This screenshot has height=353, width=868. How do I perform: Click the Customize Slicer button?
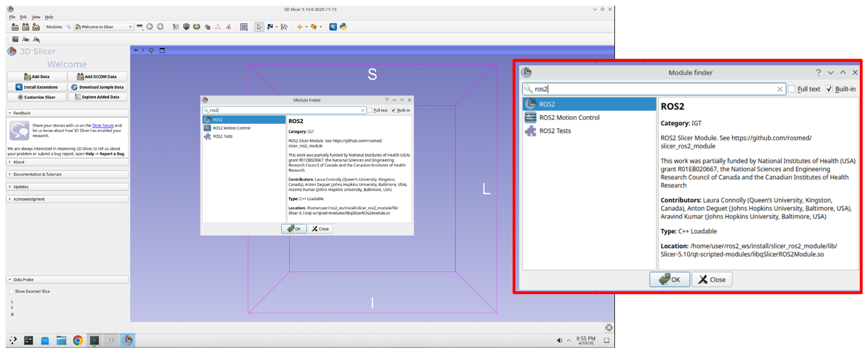point(37,97)
